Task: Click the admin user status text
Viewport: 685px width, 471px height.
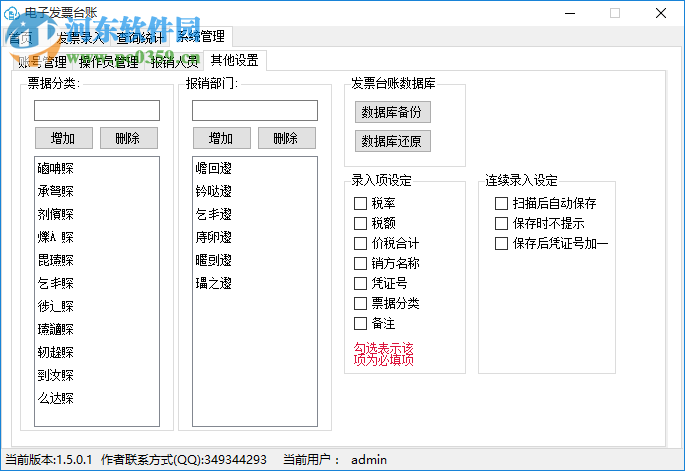Action: [369, 460]
